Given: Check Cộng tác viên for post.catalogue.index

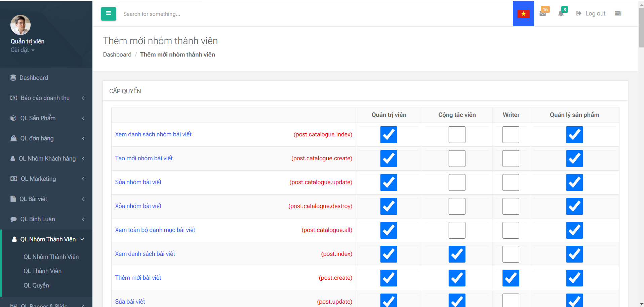Looking at the screenshot, I should (x=457, y=135).
